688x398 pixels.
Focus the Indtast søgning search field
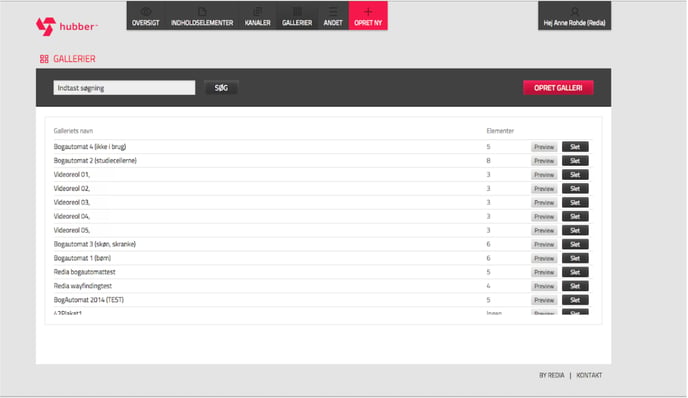pos(124,88)
